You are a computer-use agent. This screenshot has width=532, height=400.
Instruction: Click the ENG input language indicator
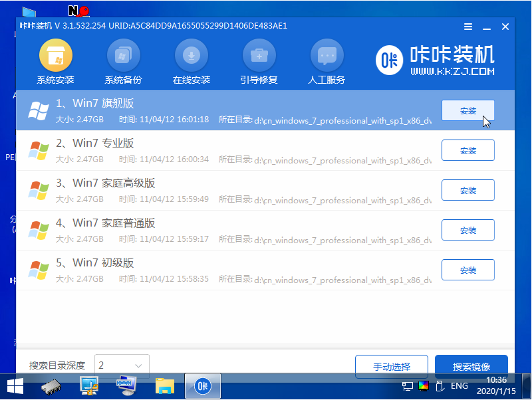point(460,385)
